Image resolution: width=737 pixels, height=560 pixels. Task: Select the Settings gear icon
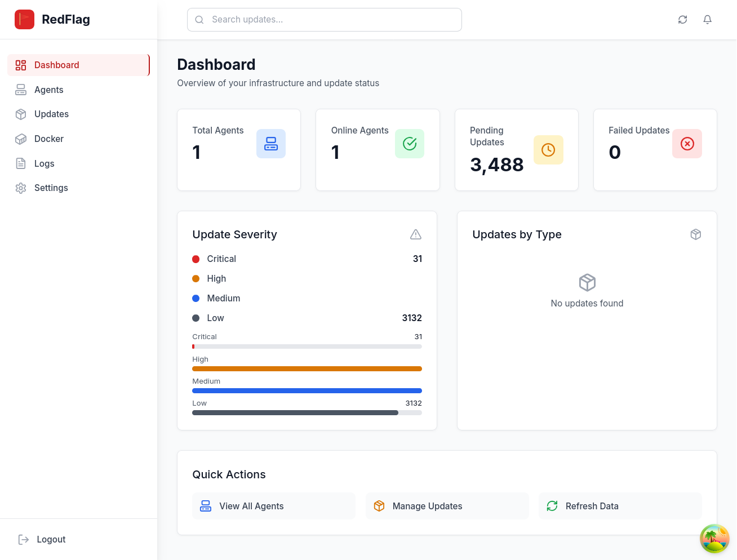21,188
